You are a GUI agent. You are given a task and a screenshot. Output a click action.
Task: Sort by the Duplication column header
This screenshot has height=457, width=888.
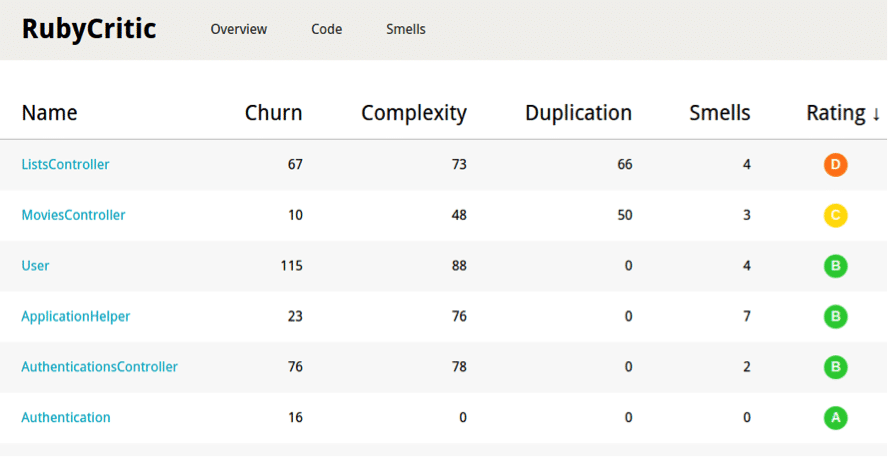(578, 113)
